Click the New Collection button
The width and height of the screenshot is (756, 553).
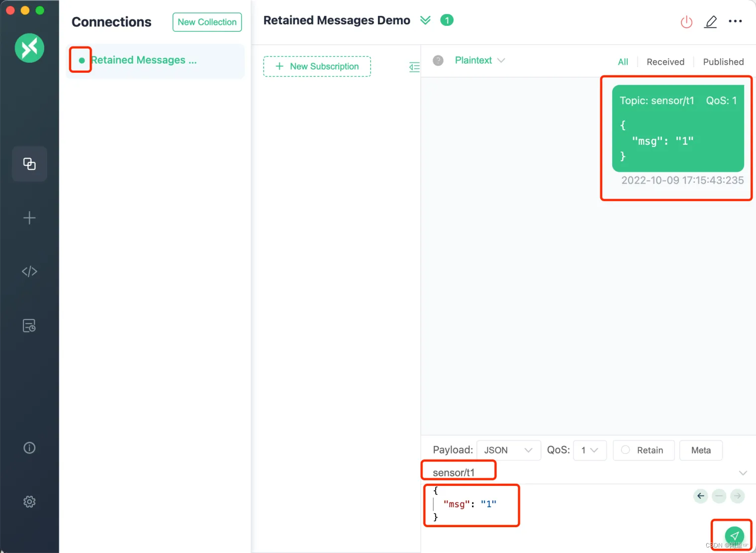coord(207,22)
